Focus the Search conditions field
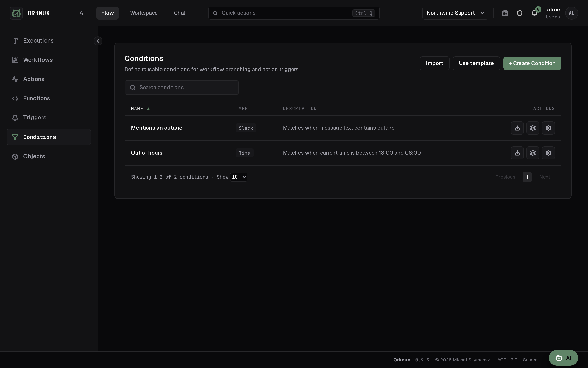This screenshot has height=368, width=588. (x=182, y=87)
